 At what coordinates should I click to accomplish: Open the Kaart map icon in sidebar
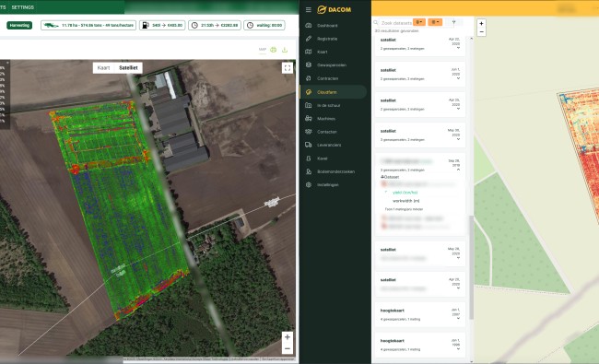pos(309,52)
